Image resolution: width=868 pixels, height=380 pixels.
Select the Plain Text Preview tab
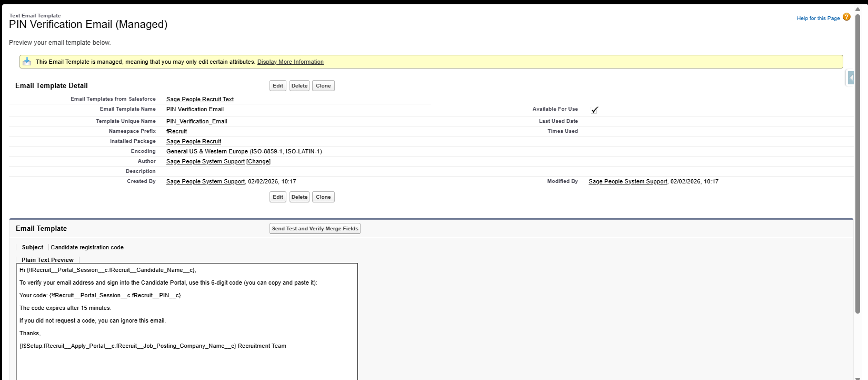[x=47, y=260]
